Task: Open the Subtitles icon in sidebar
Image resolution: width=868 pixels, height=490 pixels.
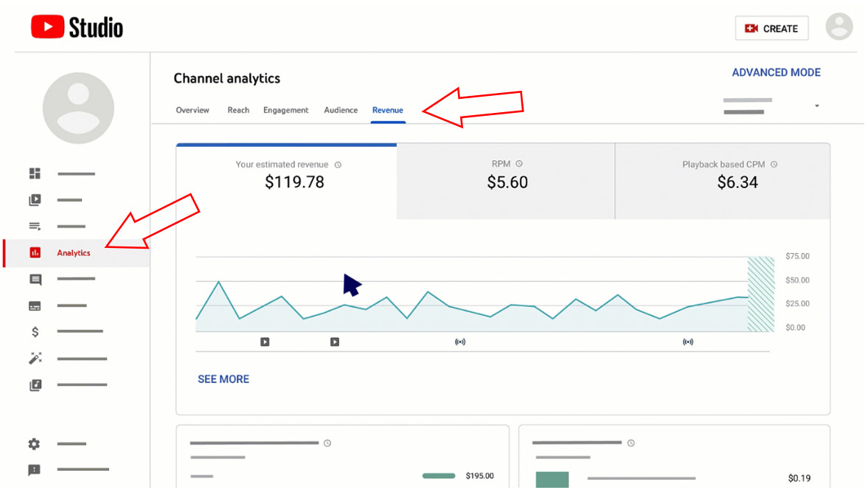Action: pos(35,306)
